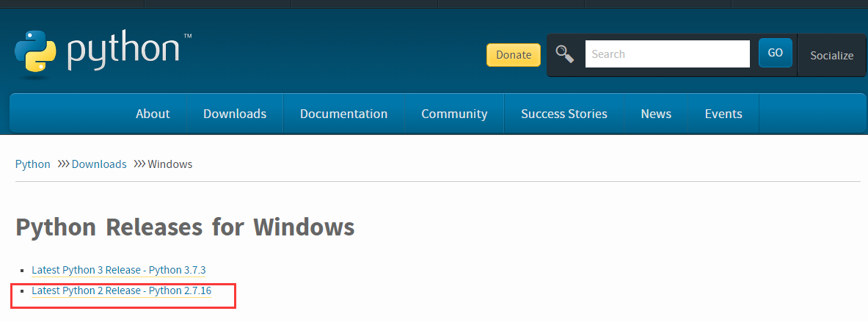868x322 pixels.
Task: Open the Documentation navigation menu
Action: 344,114
